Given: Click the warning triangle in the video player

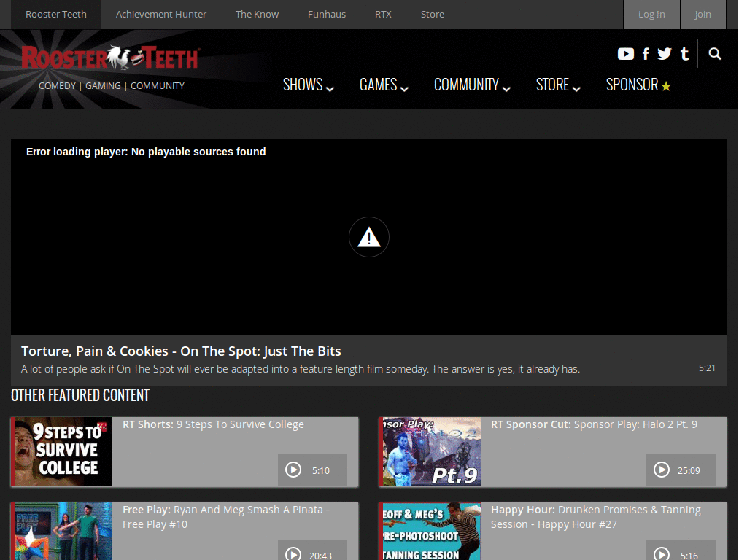Looking at the screenshot, I should 368,237.
